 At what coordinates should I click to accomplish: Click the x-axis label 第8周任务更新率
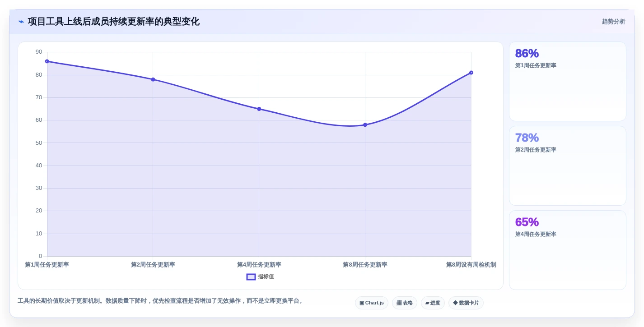pos(365,265)
